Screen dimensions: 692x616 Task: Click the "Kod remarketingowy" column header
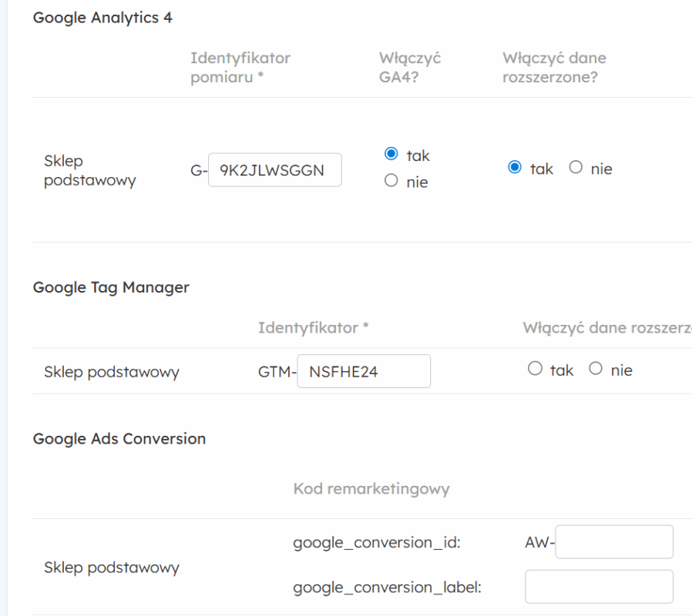click(x=371, y=489)
